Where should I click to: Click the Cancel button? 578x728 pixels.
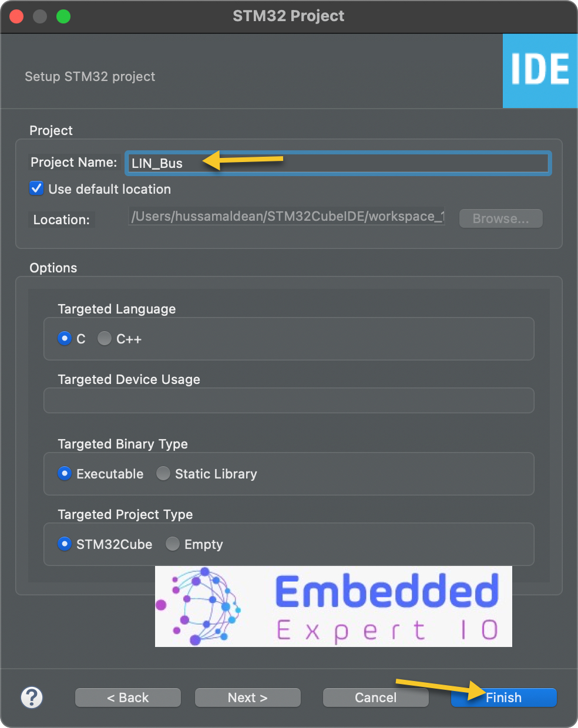tap(375, 697)
